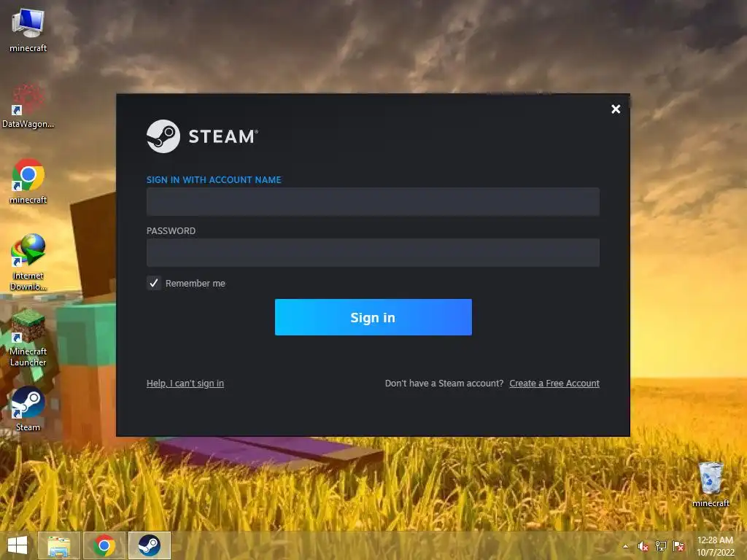The width and height of the screenshot is (747, 560).
Task: Open the Windows Start button
Action: [x=18, y=545]
